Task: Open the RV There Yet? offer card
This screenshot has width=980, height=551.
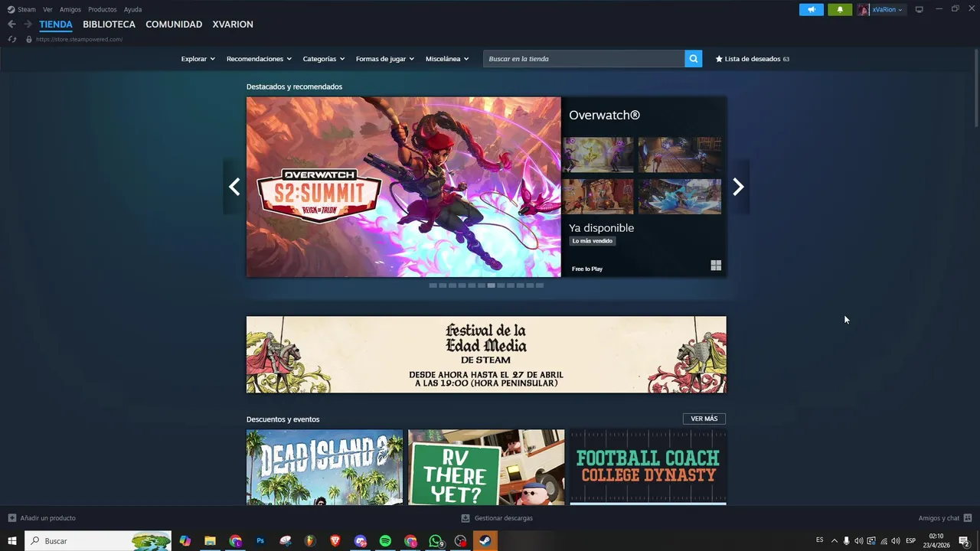Action: (x=486, y=467)
